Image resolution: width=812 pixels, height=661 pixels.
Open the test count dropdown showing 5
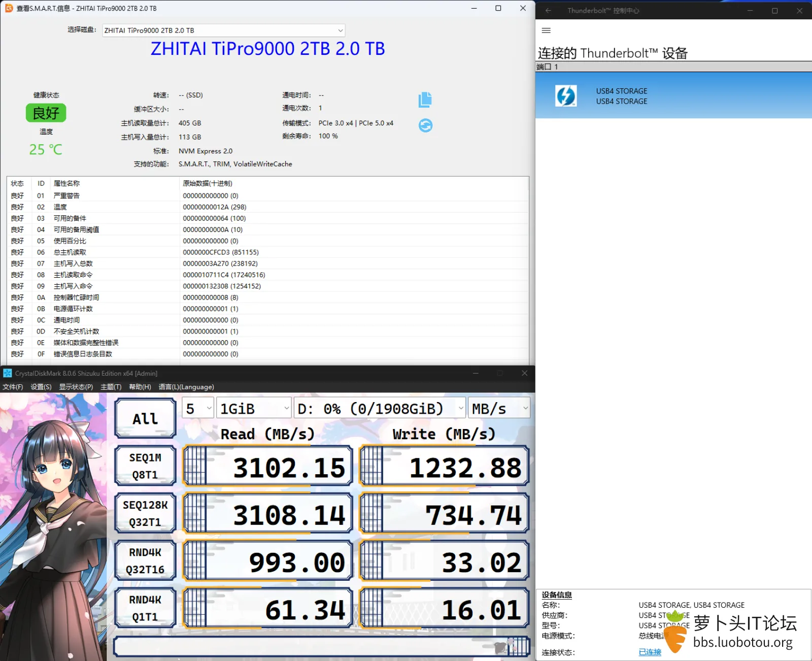click(198, 408)
